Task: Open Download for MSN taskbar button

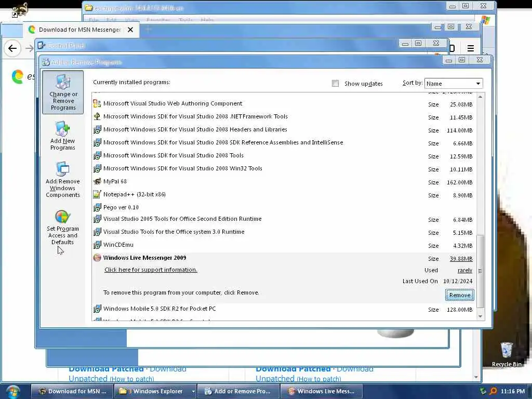Action: coord(72,391)
